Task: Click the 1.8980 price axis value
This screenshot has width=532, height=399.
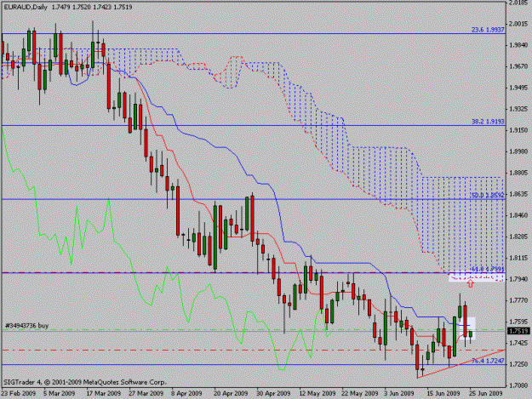Action: [518, 151]
